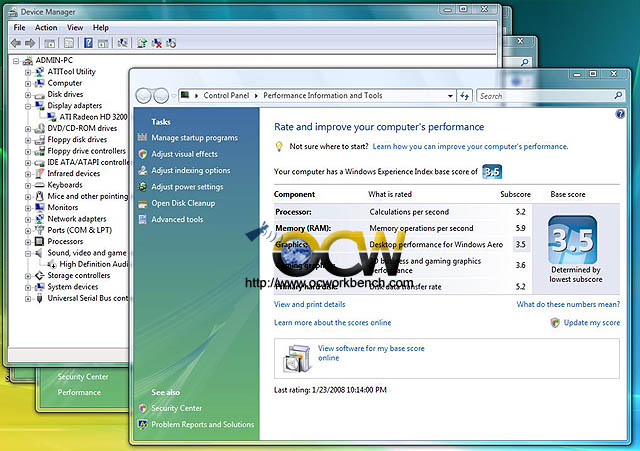Collapse the ADMIN-PC root node
Viewport: 640px width, 451px height.
click(16, 61)
